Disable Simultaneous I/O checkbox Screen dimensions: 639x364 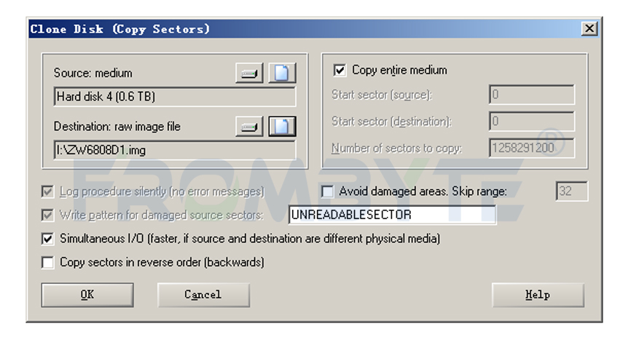point(47,239)
